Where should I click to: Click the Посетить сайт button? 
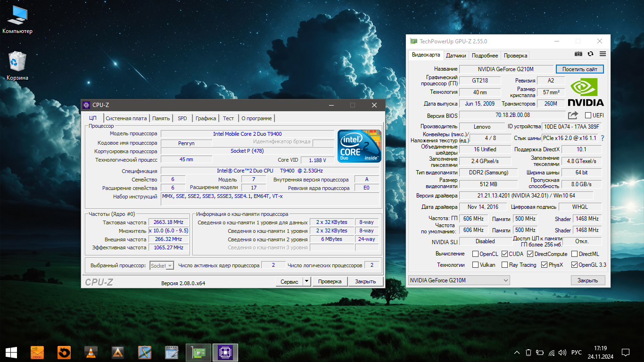click(579, 69)
